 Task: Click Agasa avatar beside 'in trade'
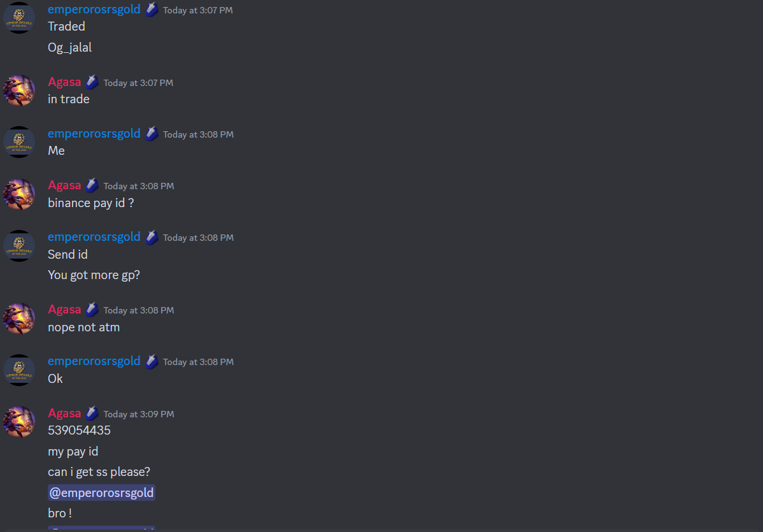pyautogui.click(x=19, y=90)
